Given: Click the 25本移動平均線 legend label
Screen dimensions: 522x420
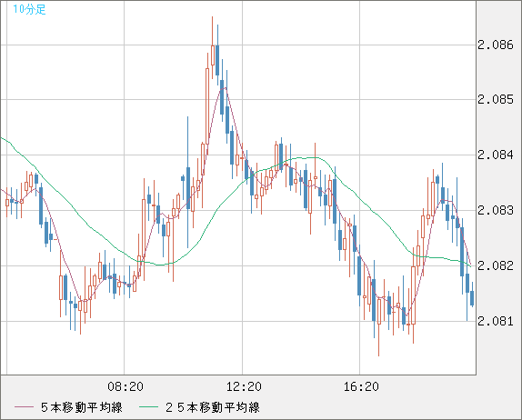Looking at the screenshot, I should 213,407.
